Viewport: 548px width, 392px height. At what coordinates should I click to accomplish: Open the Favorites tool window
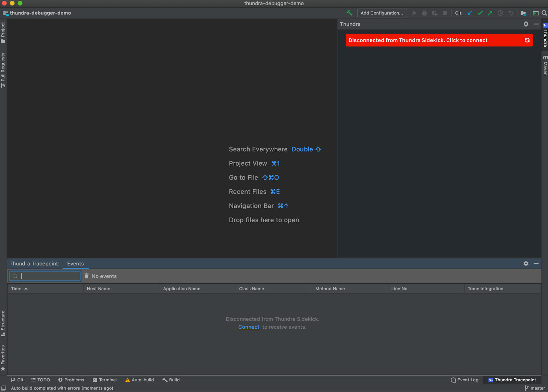coord(3,358)
